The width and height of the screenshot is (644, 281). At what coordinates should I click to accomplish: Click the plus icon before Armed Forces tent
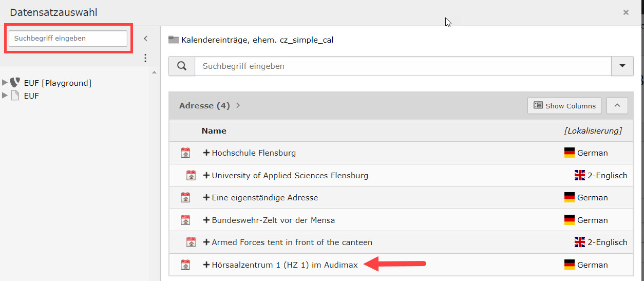click(206, 242)
